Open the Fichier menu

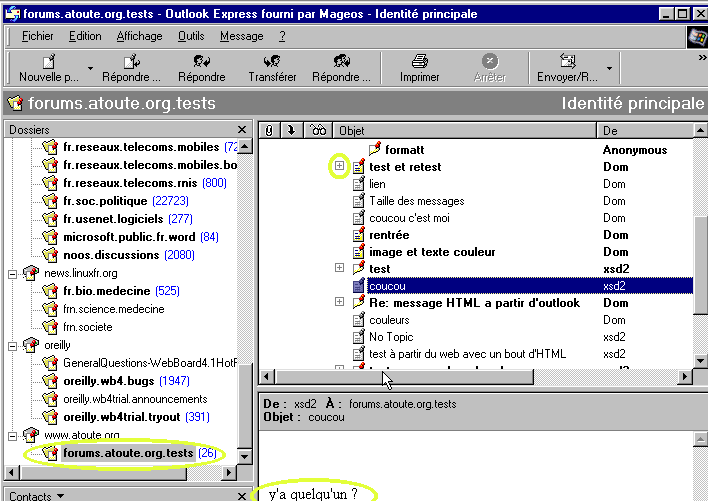[37, 36]
